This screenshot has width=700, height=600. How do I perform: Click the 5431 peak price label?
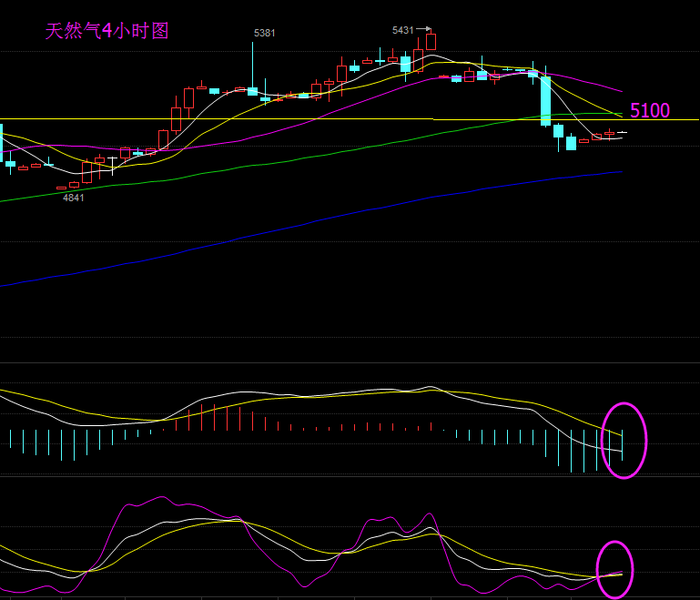click(x=402, y=30)
